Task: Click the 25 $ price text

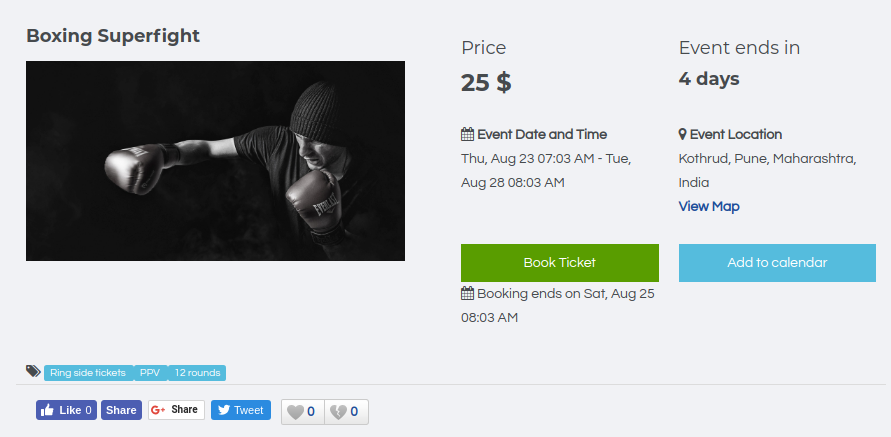Action: coord(486,82)
